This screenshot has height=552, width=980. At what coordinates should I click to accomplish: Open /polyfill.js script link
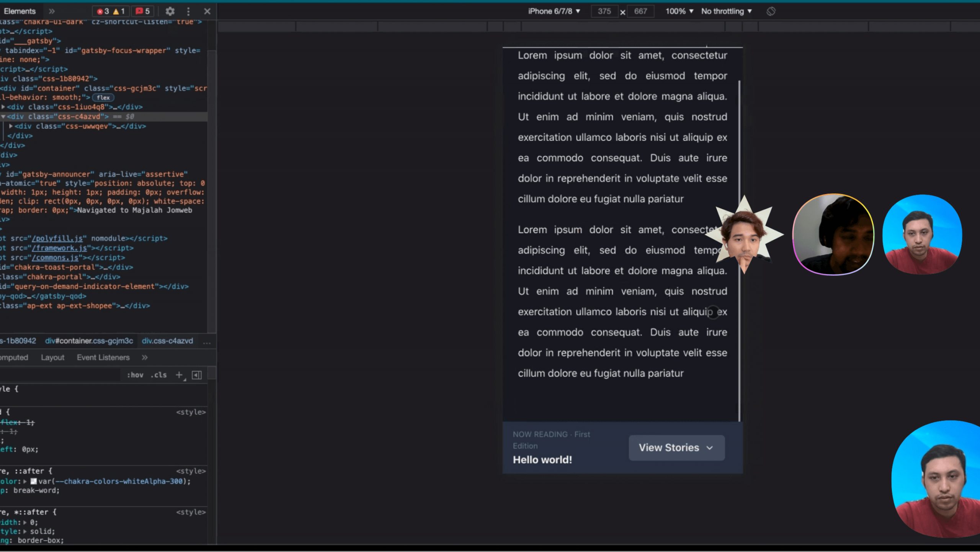57,238
